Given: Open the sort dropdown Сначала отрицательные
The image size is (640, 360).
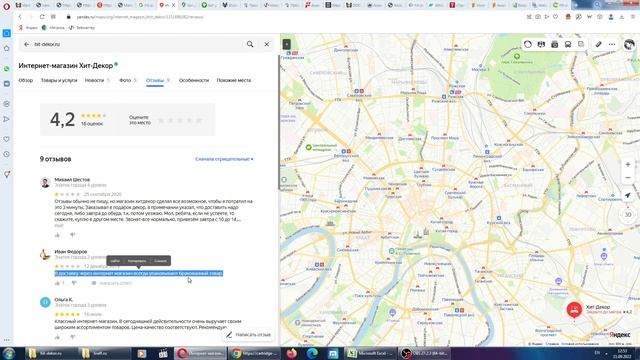Looking at the screenshot, I should [x=224, y=159].
